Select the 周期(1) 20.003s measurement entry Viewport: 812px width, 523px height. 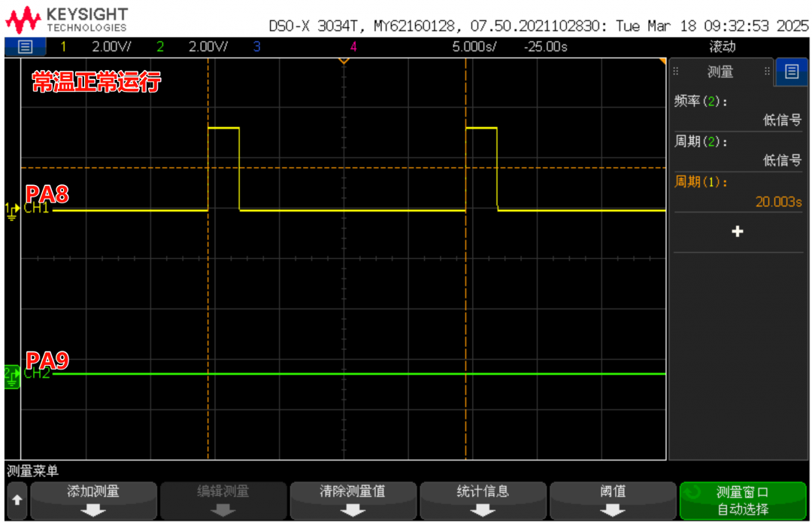[x=737, y=192]
